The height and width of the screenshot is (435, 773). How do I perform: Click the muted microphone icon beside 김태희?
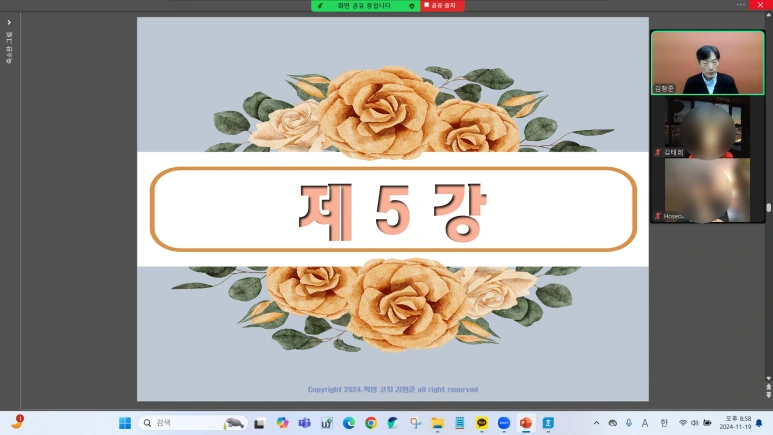pyautogui.click(x=657, y=152)
